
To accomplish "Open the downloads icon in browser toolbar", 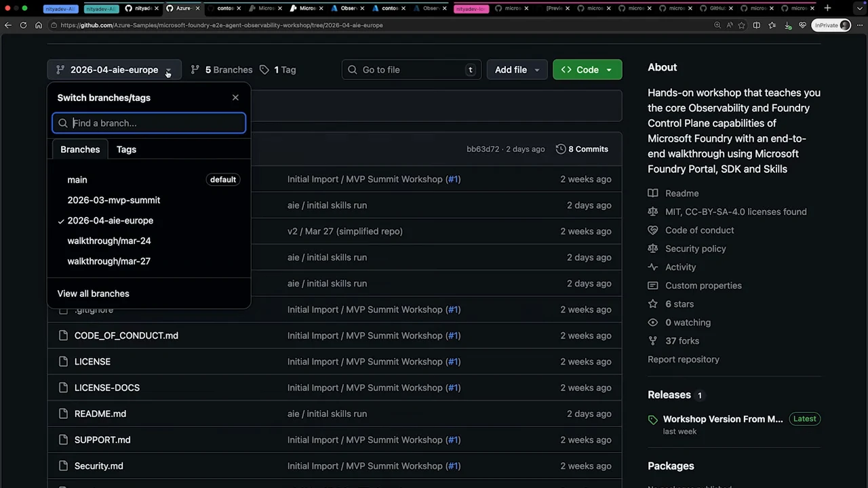I will [x=788, y=25].
